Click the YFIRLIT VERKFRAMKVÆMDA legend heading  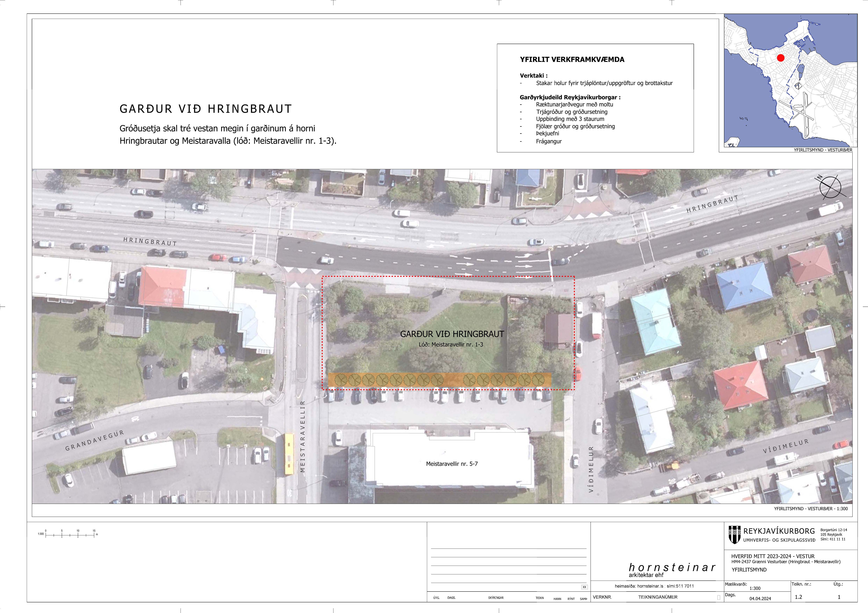(x=572, y=59)
